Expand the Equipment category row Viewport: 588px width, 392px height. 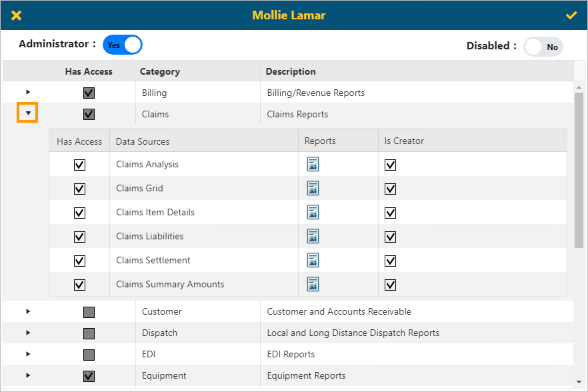27,375
